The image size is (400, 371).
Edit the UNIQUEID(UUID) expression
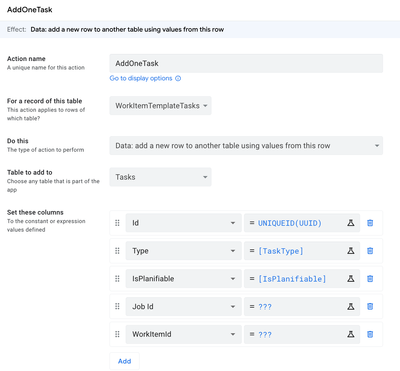[290, 223]
